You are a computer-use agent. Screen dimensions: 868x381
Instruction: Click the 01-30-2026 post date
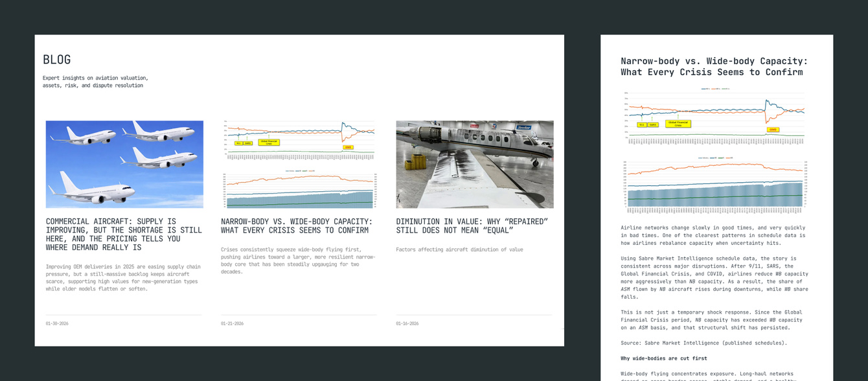pyautogui.click(x=57, y=323)
